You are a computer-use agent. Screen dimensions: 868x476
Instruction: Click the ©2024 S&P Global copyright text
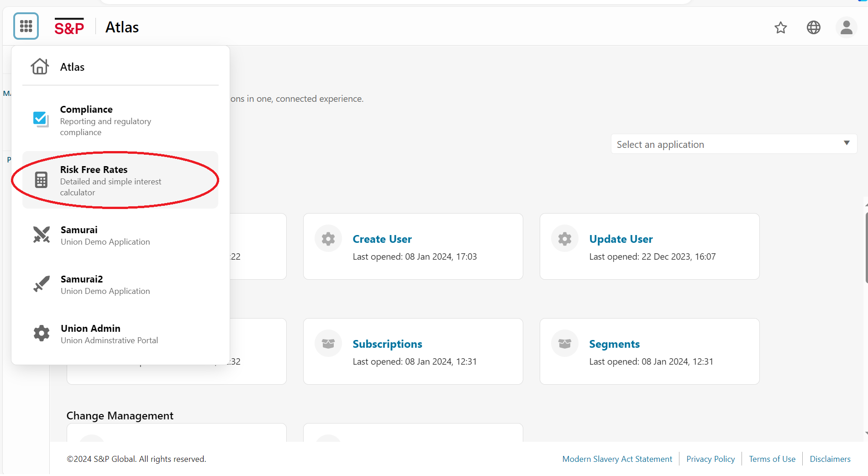point(137,459)
